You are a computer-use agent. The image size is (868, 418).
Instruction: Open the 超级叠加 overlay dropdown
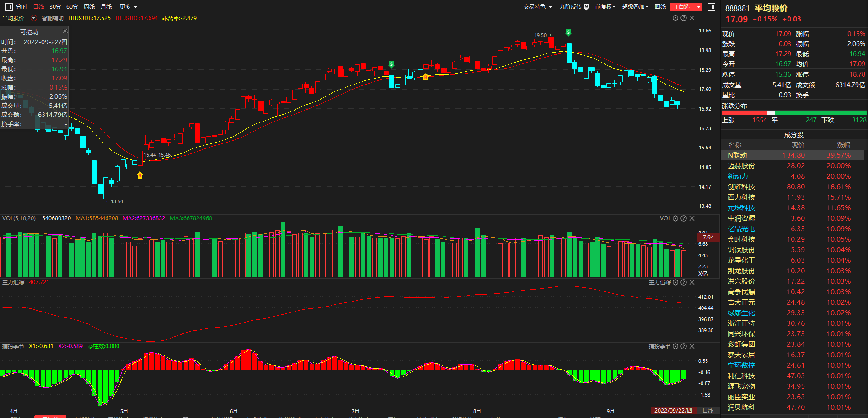click(635, 7)
